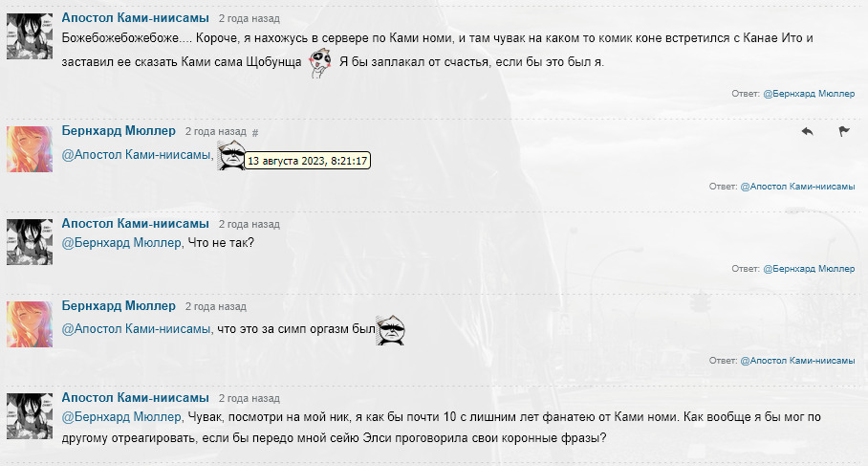Screen dimensions: 868x466
Task: Open the Бернхард Мюллер avatar beside the date tooltip
Action: (x=30, y=149)
